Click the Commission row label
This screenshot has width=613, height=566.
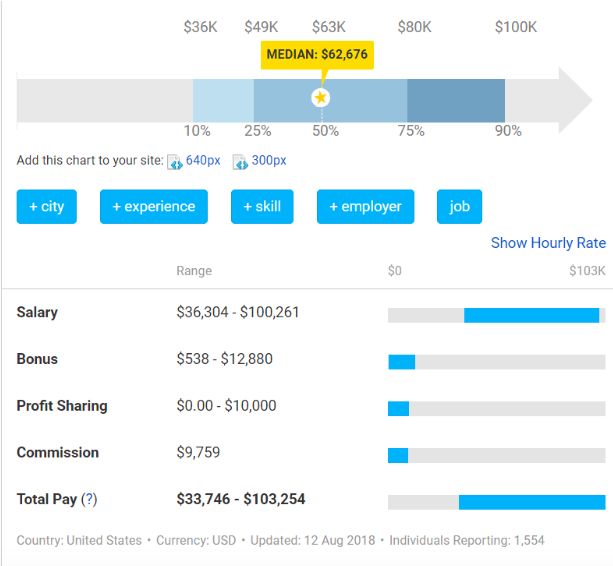57,452
